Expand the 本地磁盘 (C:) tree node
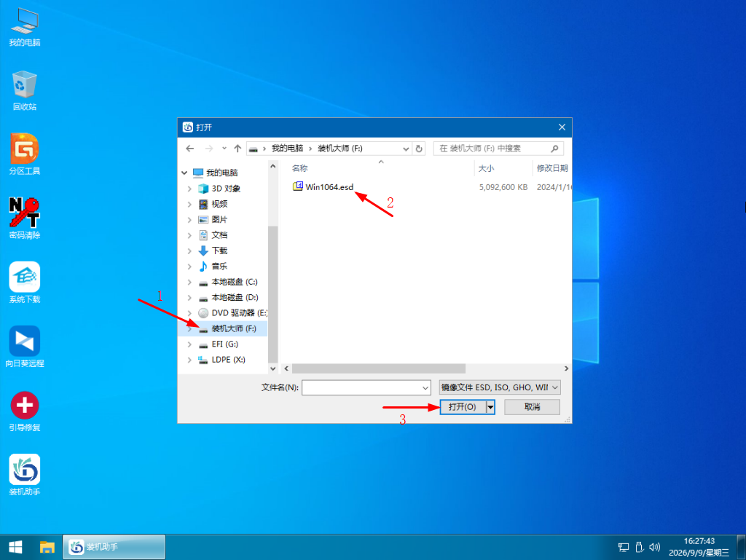The height and width of the screenshot is (560, 746). (189, 282)
